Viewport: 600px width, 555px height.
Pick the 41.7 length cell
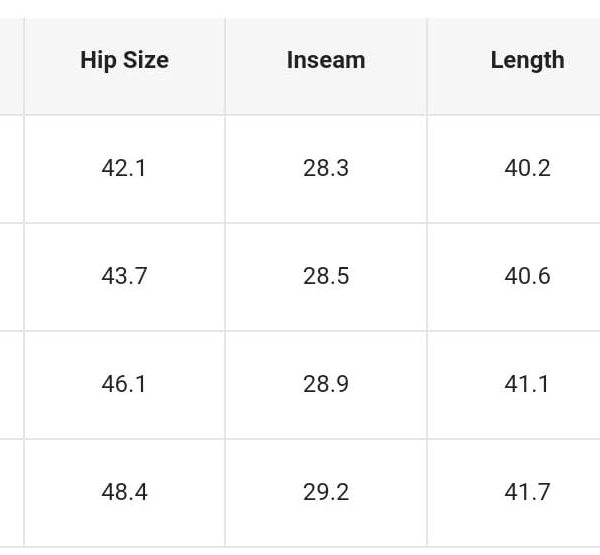point(527,492)
